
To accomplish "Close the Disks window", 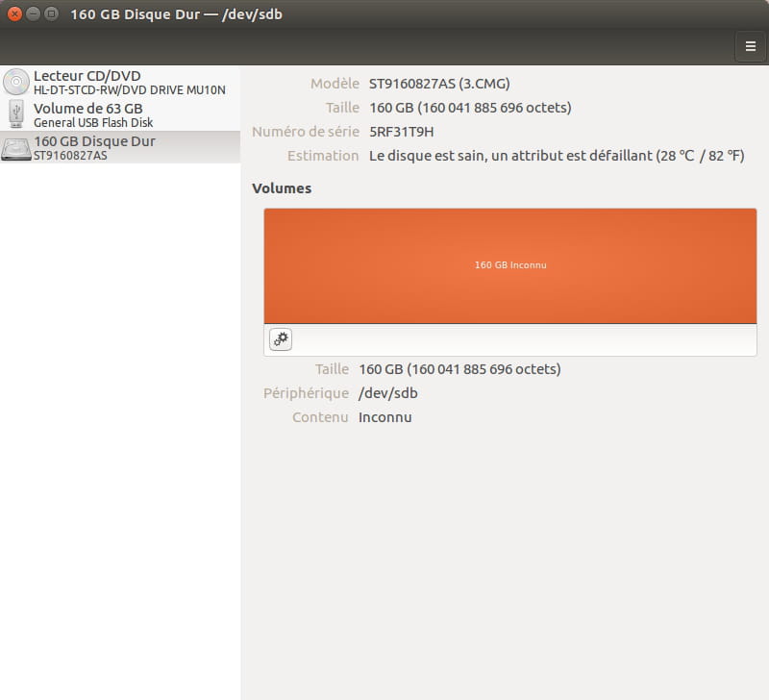I will (14, 13).
